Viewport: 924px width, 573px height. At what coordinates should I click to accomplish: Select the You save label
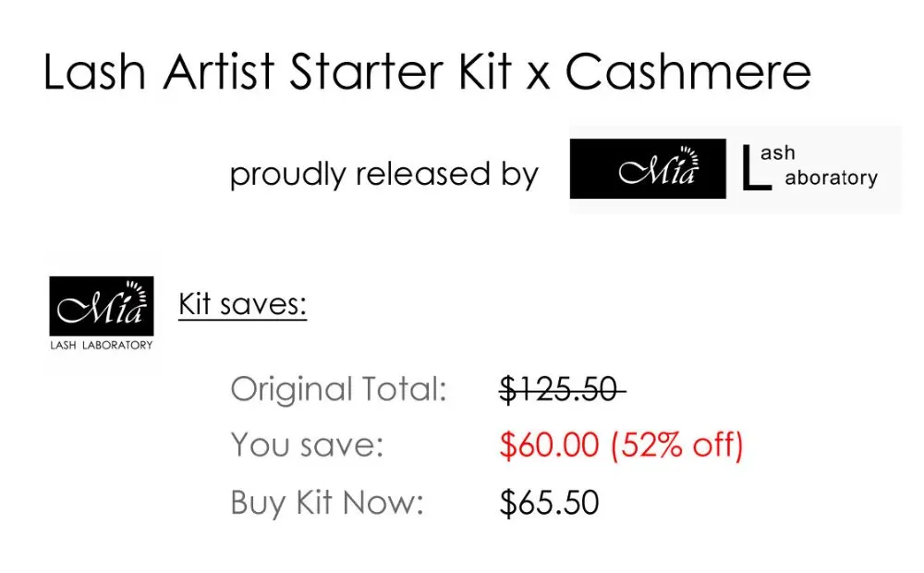coord(307,445)
